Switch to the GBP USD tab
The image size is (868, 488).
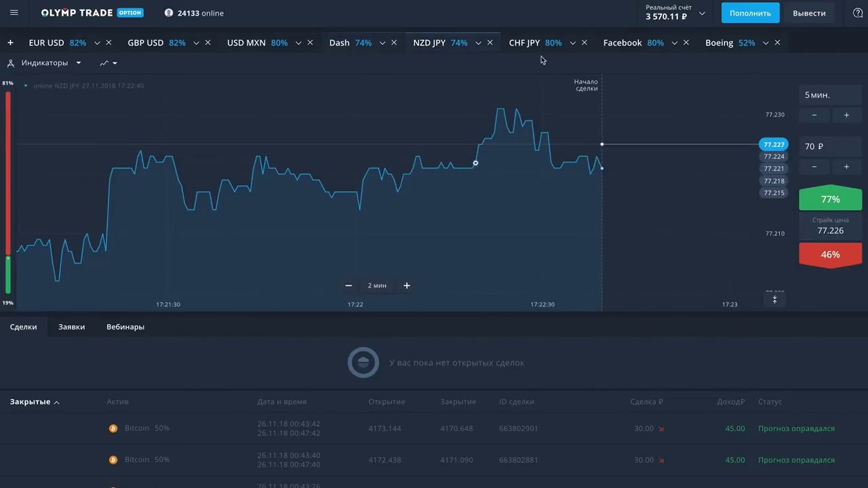(157, 43)
